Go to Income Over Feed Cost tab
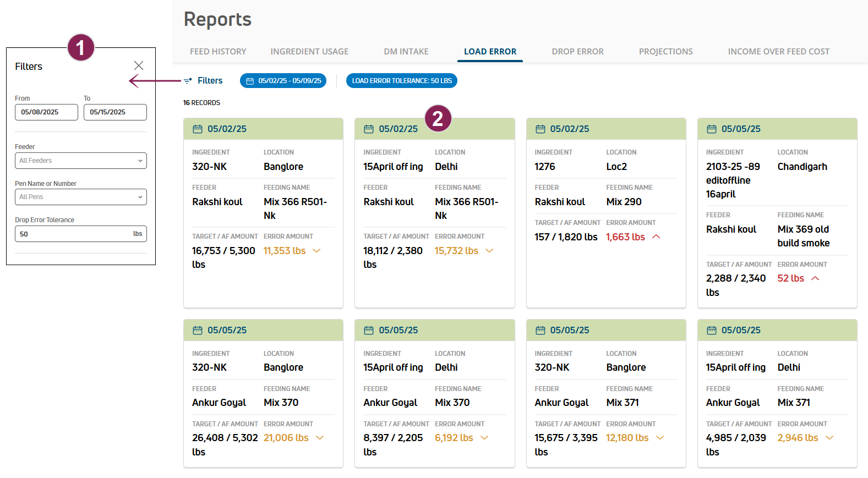The image size is (868, 478). 778,52
